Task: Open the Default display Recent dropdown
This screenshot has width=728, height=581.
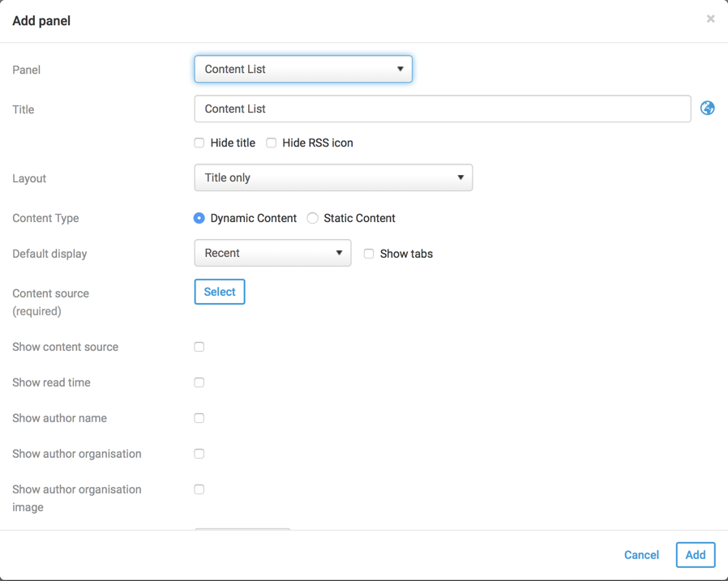Action: point(272,253)
